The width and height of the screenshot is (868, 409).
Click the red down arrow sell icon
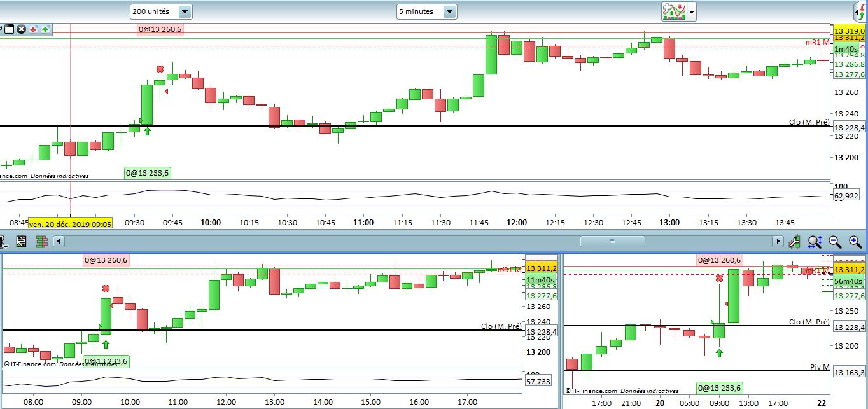(x=33, y=29)
